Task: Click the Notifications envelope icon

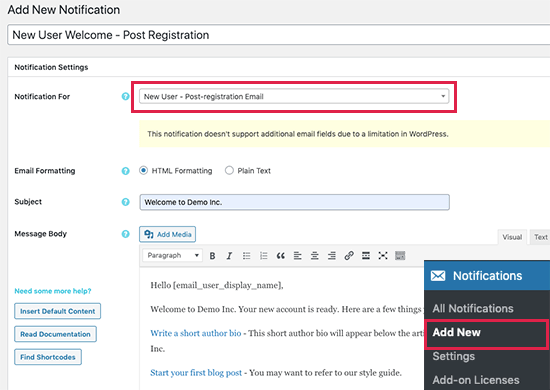Action: 438,276
